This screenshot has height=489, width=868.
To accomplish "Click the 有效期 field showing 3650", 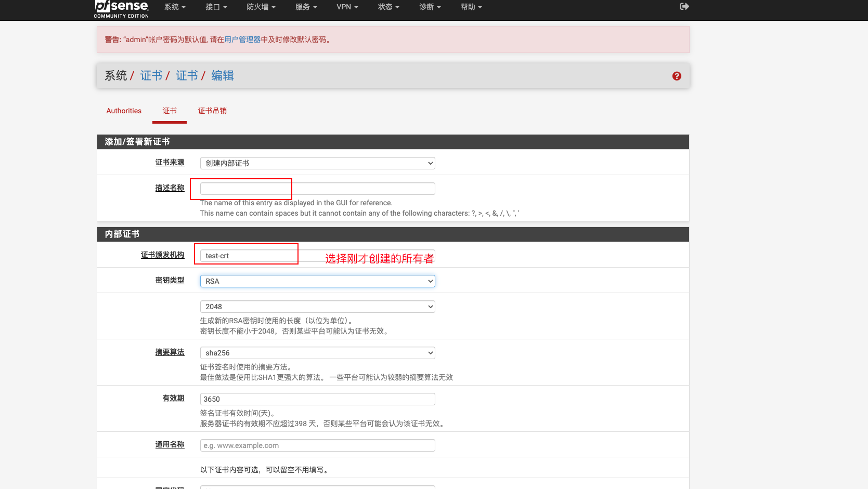I will click(317, 399).
